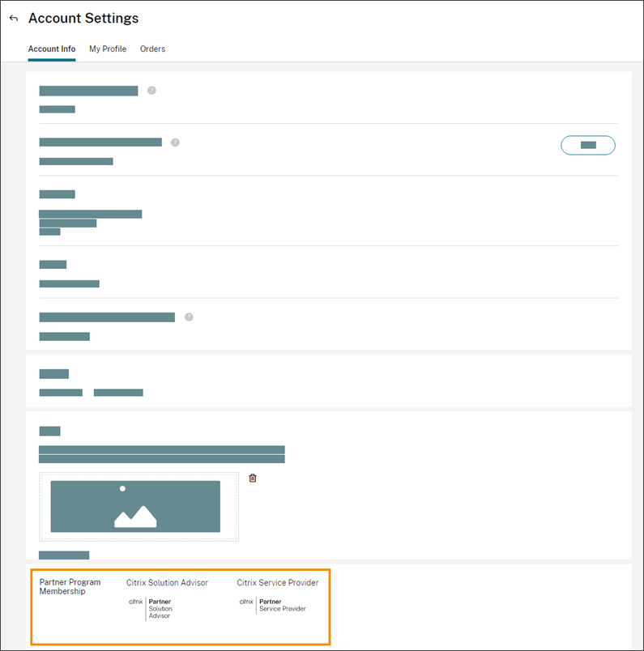Click the trash icon next to logo image

click(x=253, y=478)
